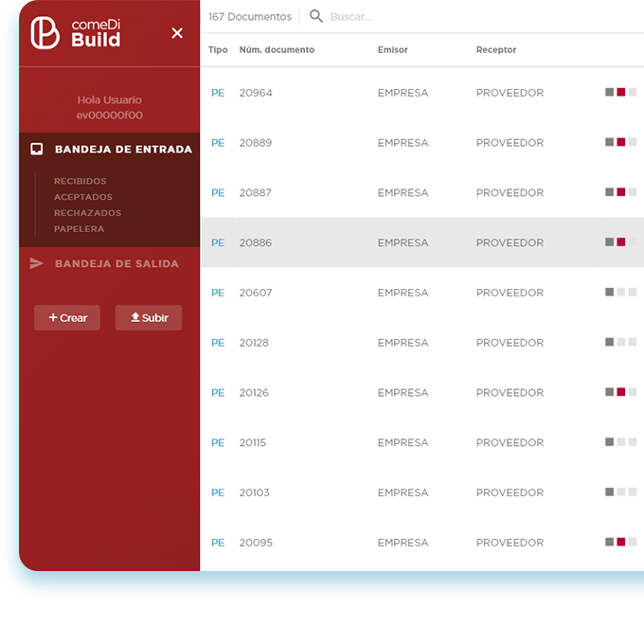Viewport: 644px width, 644px height.
Task: Click PROVEEDOR receptor in row 20889
Action: [510, 143]
